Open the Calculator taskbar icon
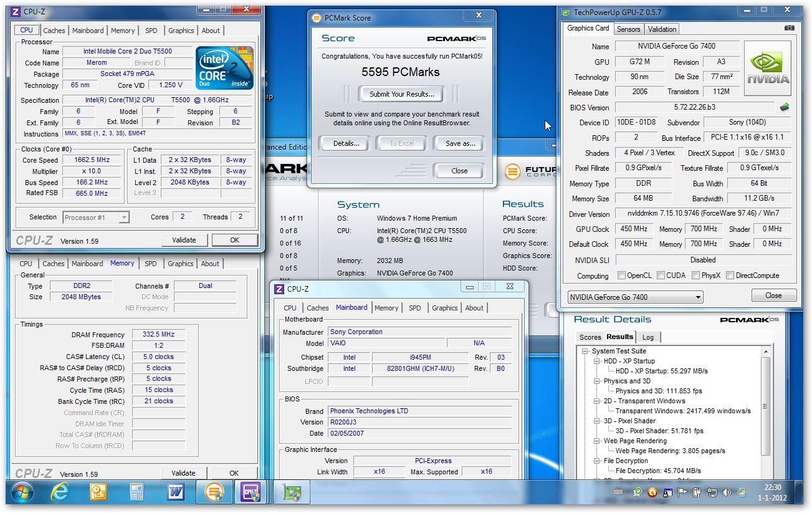 (136, 492)
